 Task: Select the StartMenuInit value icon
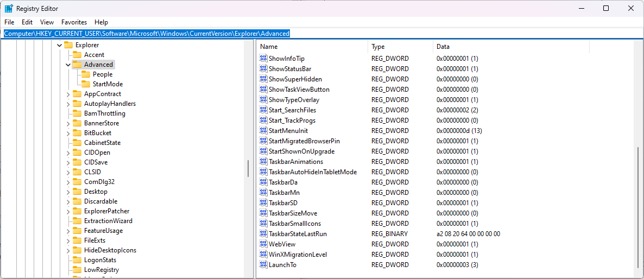[263, 131]
